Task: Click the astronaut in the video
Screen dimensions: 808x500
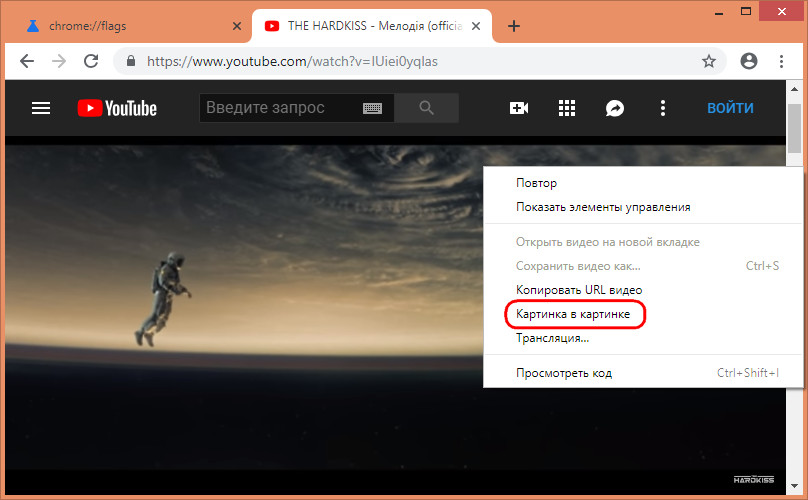Action: point(163,298)
